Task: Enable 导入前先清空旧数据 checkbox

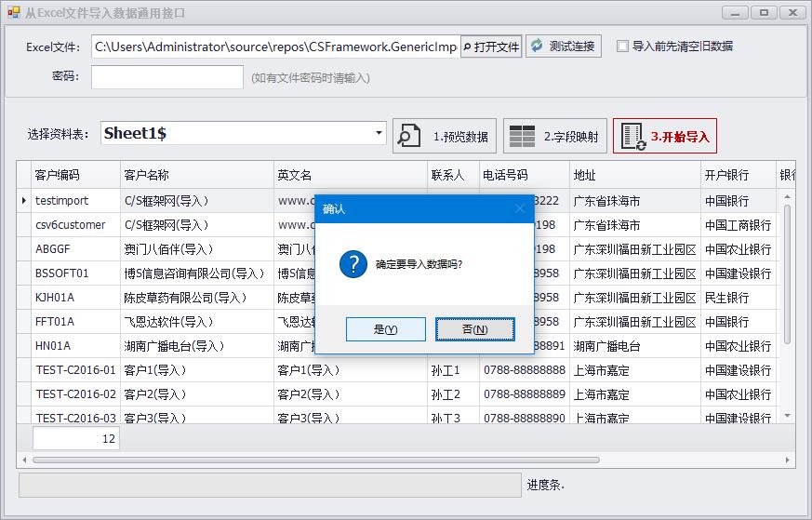Action: [622, 46]
